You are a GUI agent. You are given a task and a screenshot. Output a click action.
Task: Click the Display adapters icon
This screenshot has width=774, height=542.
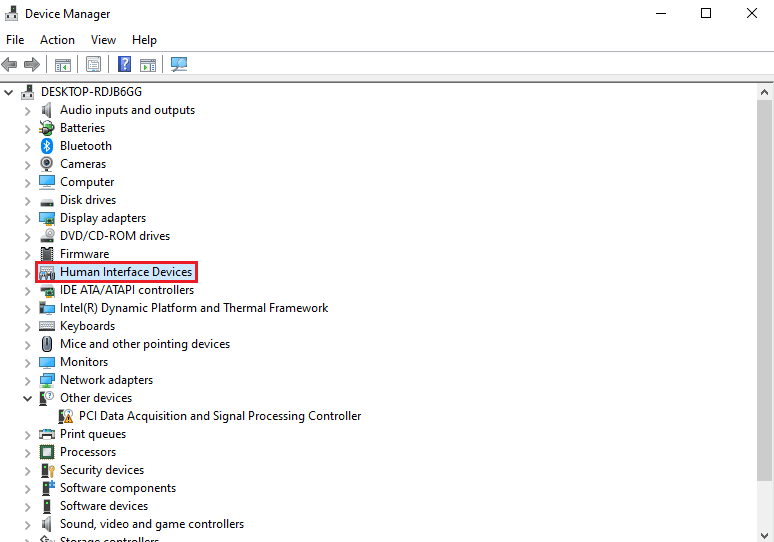tap(46, 218)
